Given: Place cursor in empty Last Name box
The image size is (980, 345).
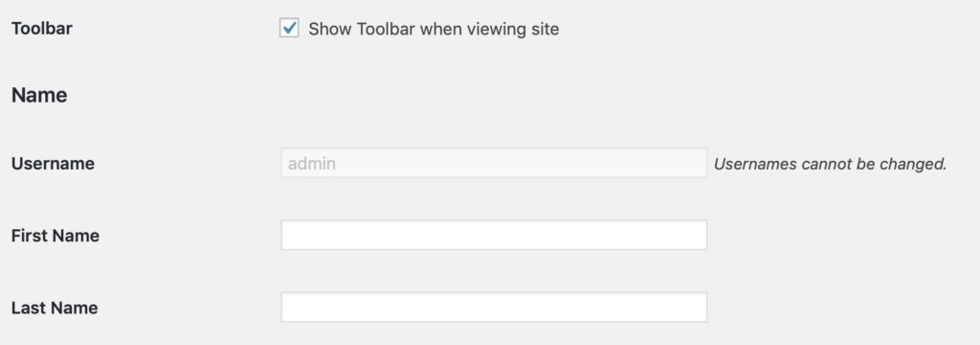Looking at the screenshot, I should [494, 307].
